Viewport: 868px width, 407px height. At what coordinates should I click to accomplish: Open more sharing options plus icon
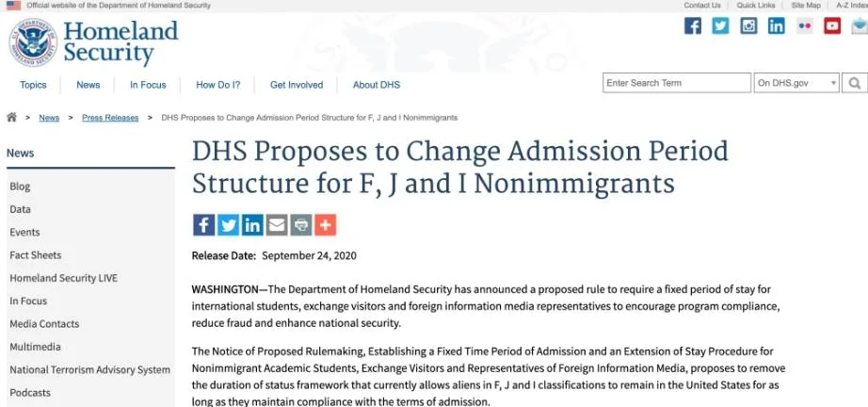click(326, 225)
